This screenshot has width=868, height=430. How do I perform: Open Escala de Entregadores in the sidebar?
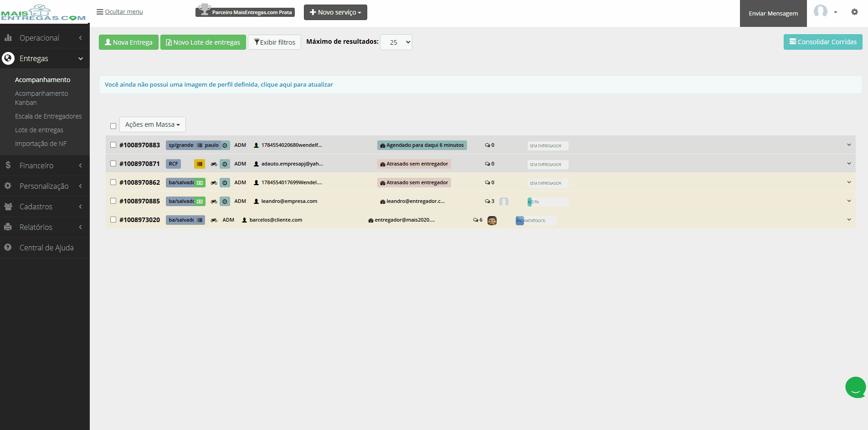tap(48, 116)
